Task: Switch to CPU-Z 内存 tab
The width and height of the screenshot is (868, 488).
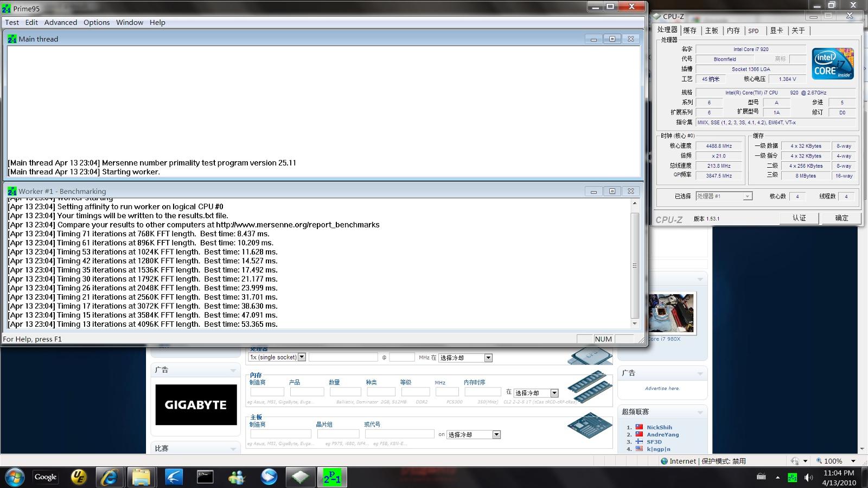Action: coord(733,30)
